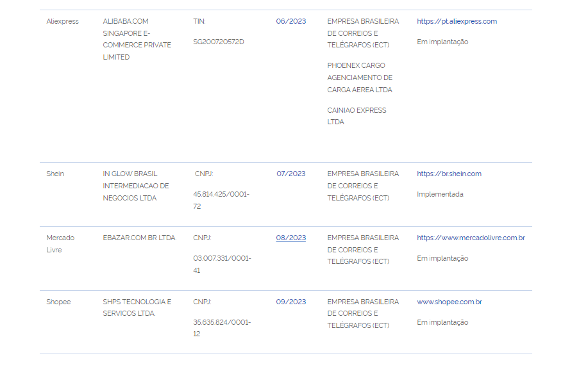Click the Mercado Livre row name

click(x=60, y=243)
